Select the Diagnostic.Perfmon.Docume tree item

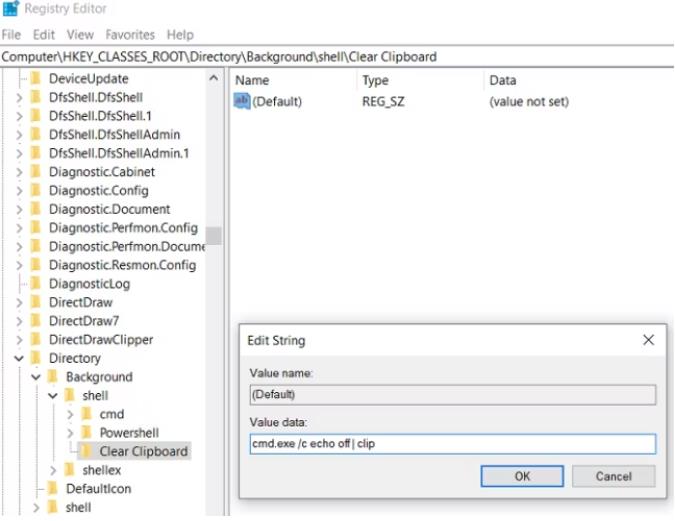(x=127, y=246)
